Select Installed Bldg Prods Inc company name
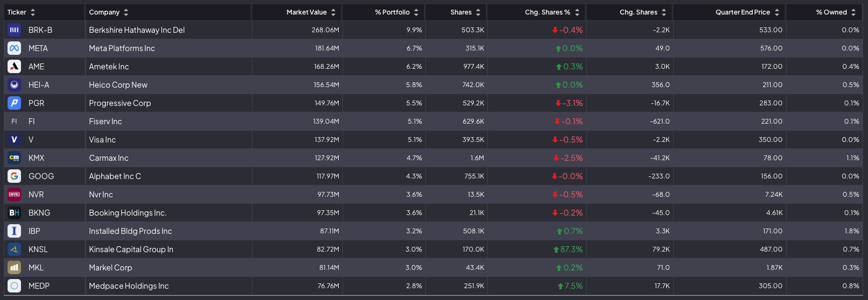The image size is (868, 300). click(x=130, y=231)
